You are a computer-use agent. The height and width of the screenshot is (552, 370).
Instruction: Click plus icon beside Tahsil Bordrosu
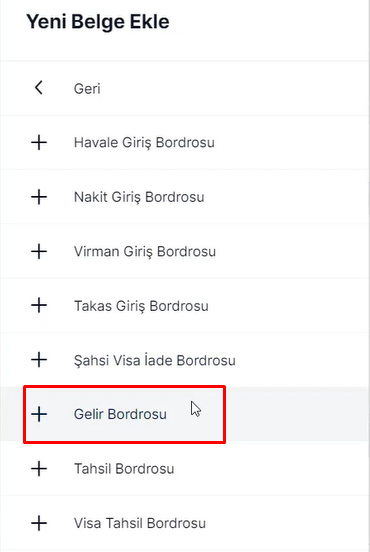(x=39, y=469)
